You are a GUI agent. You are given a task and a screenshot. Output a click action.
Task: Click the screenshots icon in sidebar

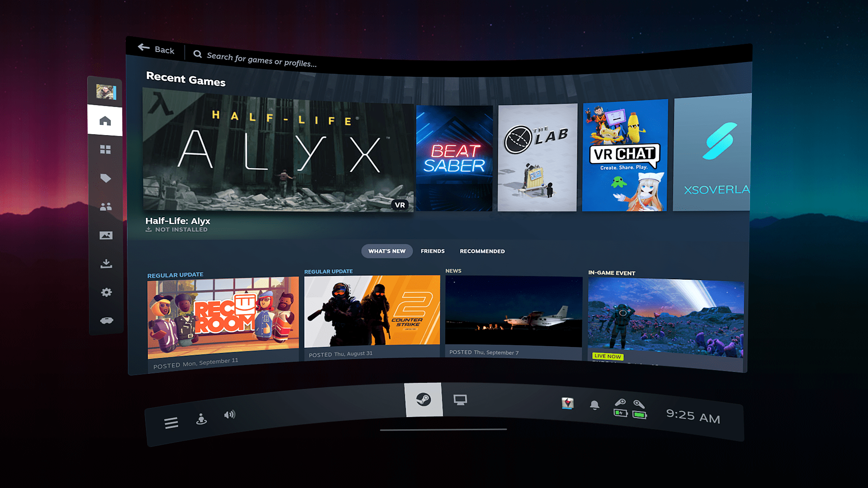(105, 235)
